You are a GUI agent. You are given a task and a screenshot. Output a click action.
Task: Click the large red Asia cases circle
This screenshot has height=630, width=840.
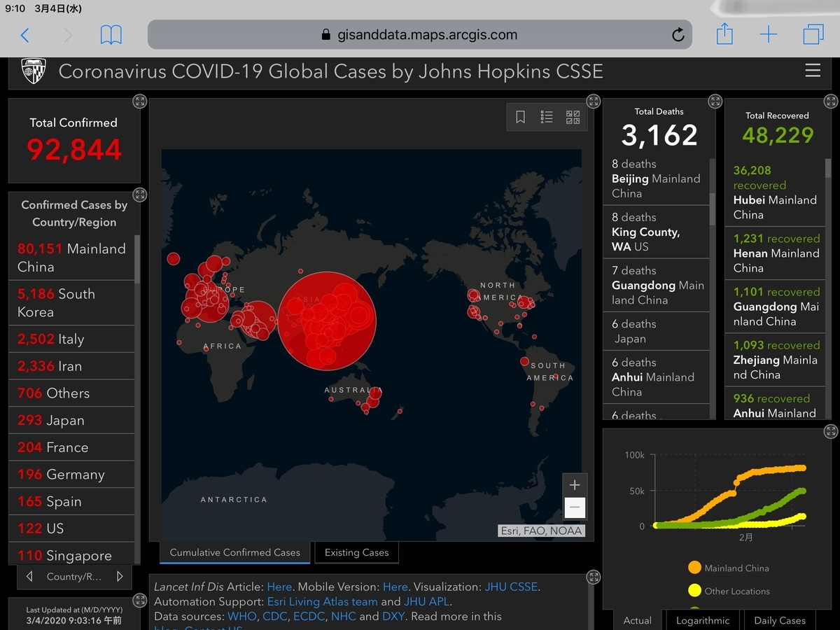327,321
